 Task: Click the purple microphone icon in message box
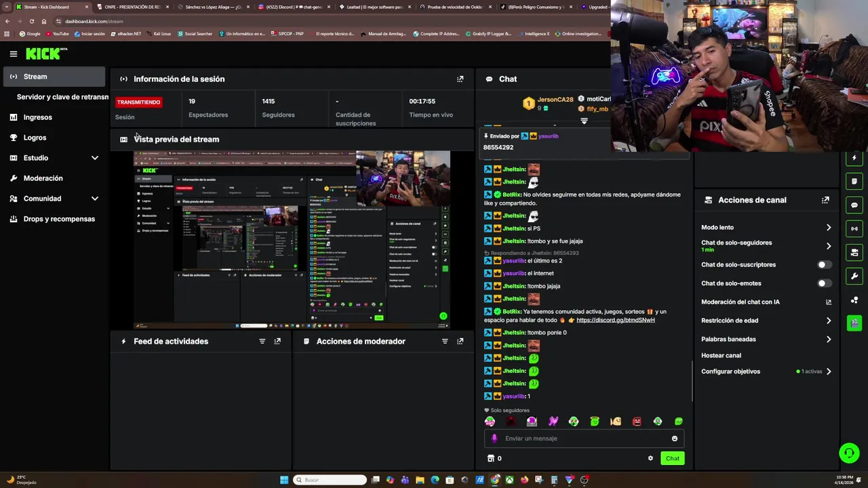click(494, 439)
